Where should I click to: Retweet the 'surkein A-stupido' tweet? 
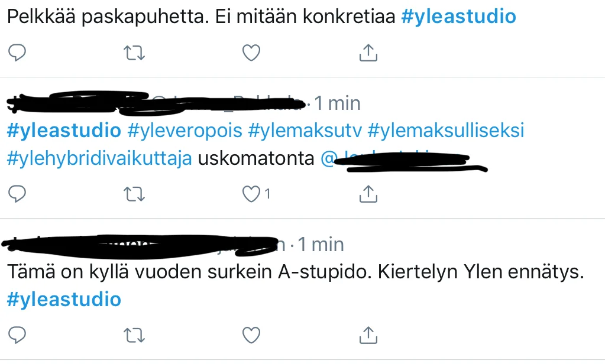(134, 335)
